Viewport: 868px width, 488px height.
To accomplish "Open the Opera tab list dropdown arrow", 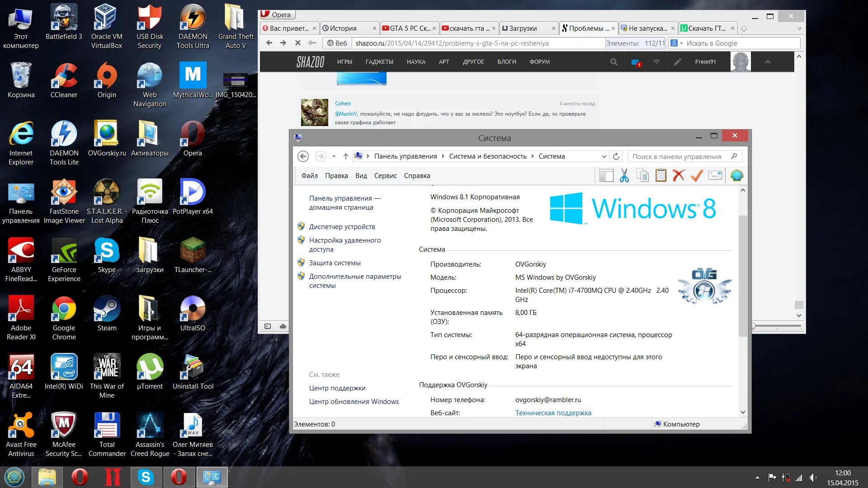I will coord(799,28).
